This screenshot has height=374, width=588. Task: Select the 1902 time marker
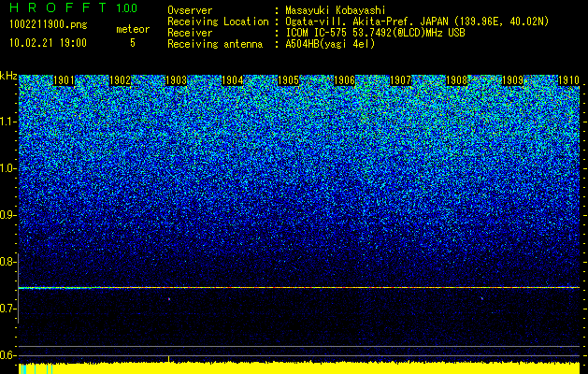pos(120,80)
